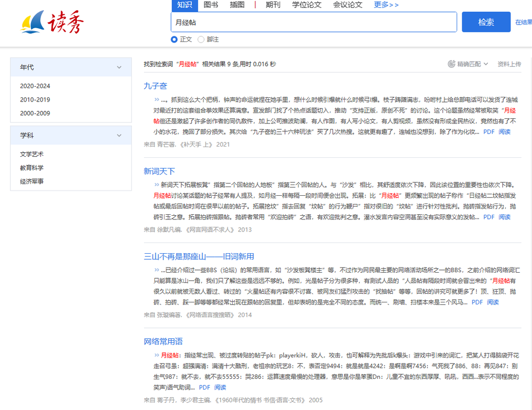Switch to the 插图 tab
The image size is (532, 410).
point(237,5)
